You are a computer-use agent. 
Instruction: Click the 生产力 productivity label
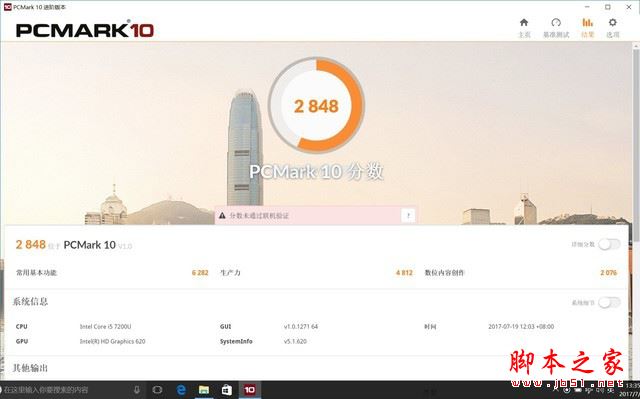coord(230,273)
